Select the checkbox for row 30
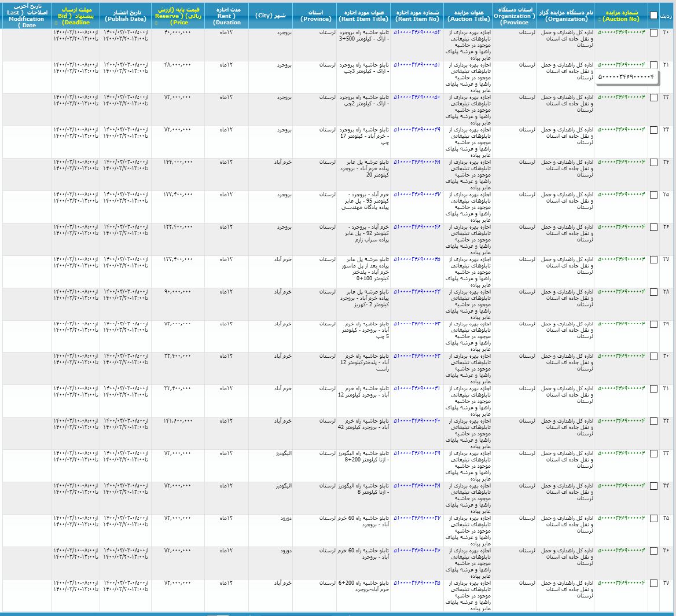676x616 pixels. (x=653, y=357)
